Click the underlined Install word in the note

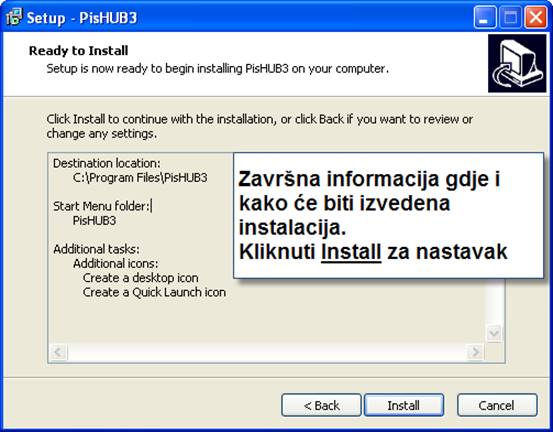coord(351,252)
